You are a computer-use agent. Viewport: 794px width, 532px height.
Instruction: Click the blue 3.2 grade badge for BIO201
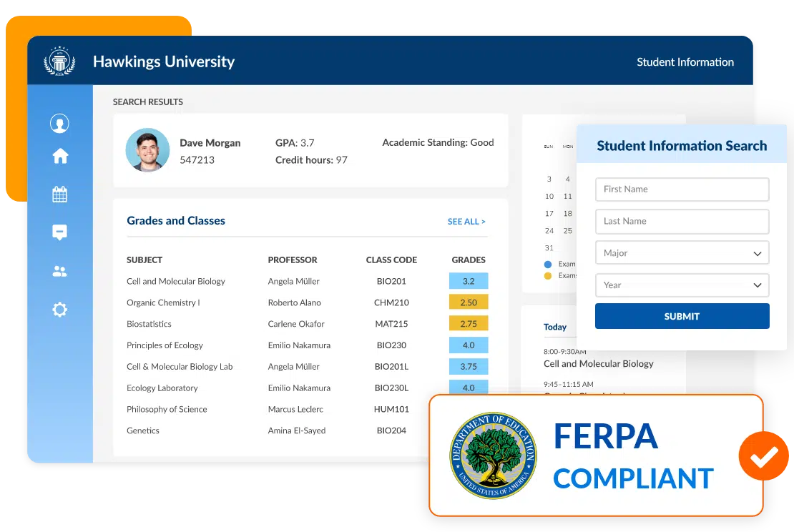469,281
